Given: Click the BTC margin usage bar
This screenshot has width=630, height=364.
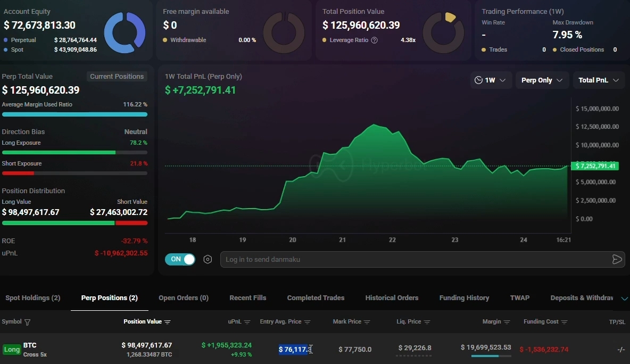Looking at the screenshot, I should tap(491, 356).
